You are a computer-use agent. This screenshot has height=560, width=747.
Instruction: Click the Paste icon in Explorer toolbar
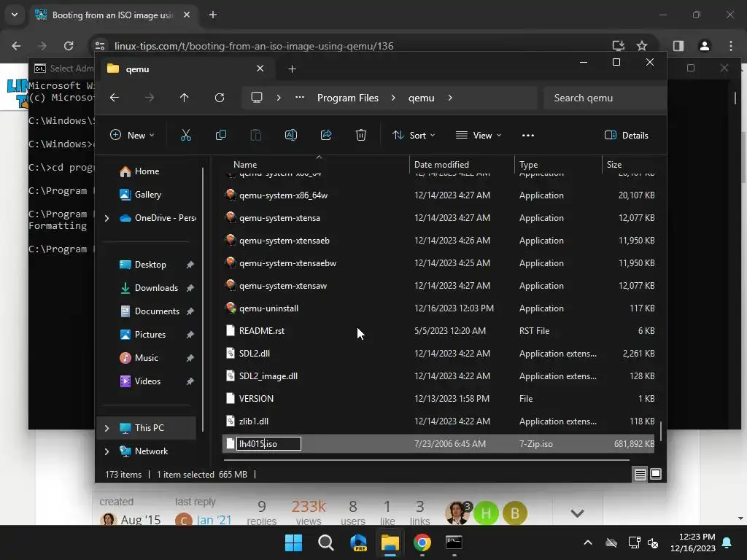[x=256, y=135]
